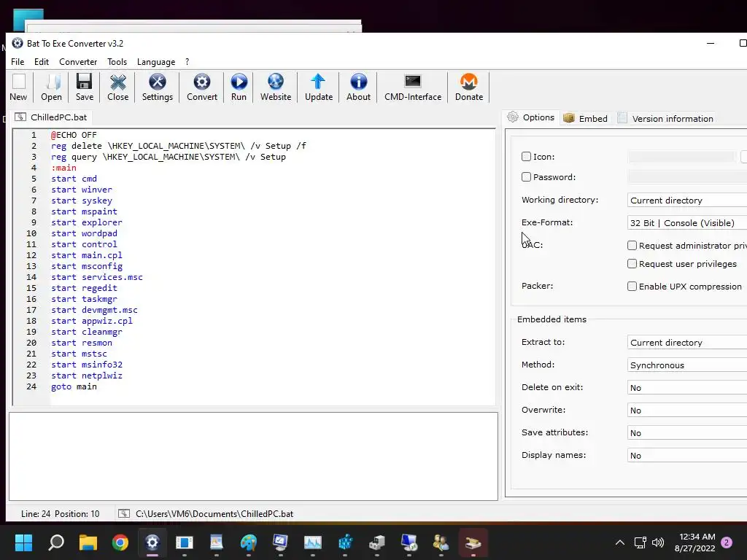Enable the Password checkbox
This screenshot has width=747, height=560.
[526, 176]
